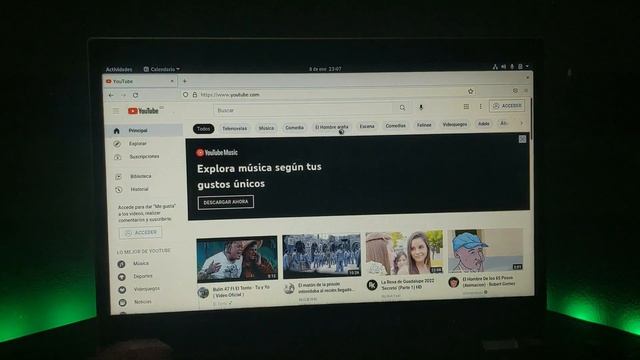Close the YouTube Music banner ad

click(522, 139)
